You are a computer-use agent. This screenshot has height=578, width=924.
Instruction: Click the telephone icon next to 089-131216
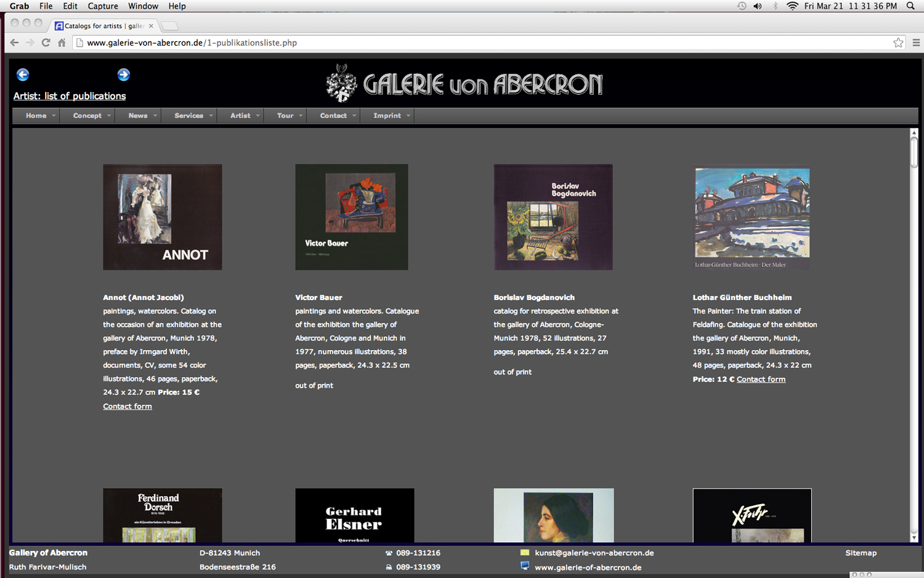coord(389,553)
